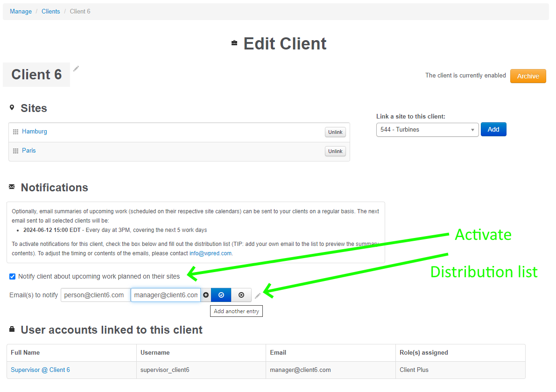Click the pencil icon to rename Client 6
This screenshot has width=556, height=392.
tap(76, 69)
